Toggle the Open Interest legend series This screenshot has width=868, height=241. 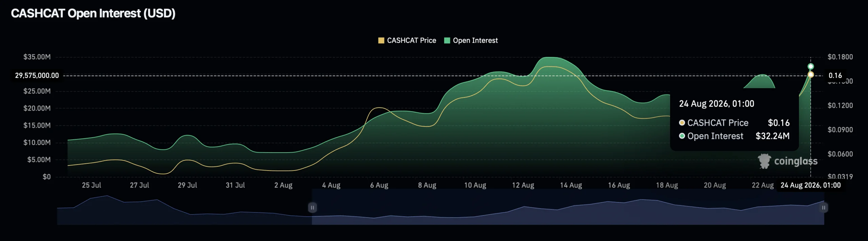pos(471,40)
